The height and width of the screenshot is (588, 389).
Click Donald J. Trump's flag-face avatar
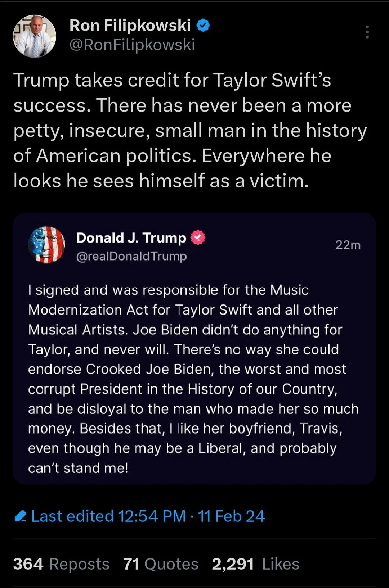coord(46,245)
